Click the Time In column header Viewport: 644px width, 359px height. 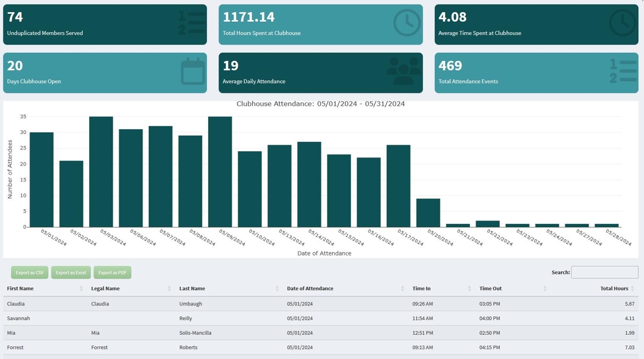[421, 288]
